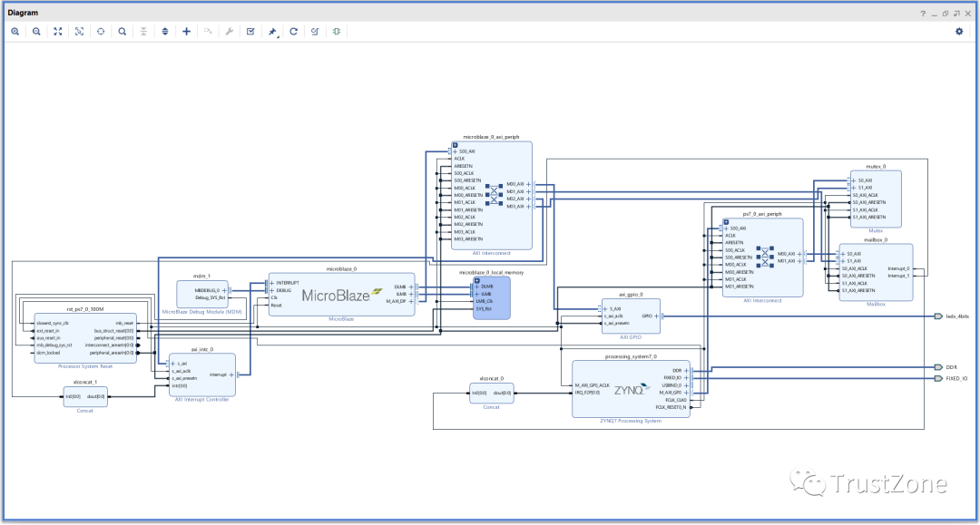980x525 pixels.
Task: Click the Customize Block wrench icon
Action: click(x=230, y=31)
